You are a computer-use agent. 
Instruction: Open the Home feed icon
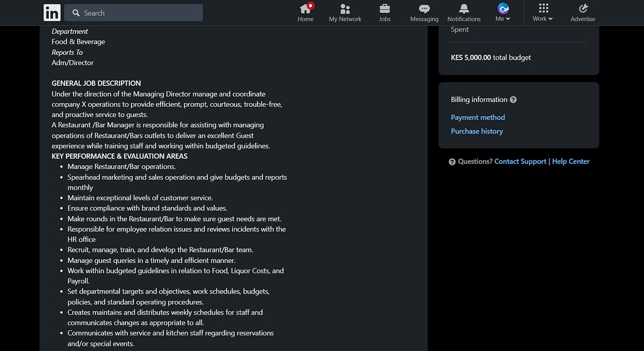306,8
